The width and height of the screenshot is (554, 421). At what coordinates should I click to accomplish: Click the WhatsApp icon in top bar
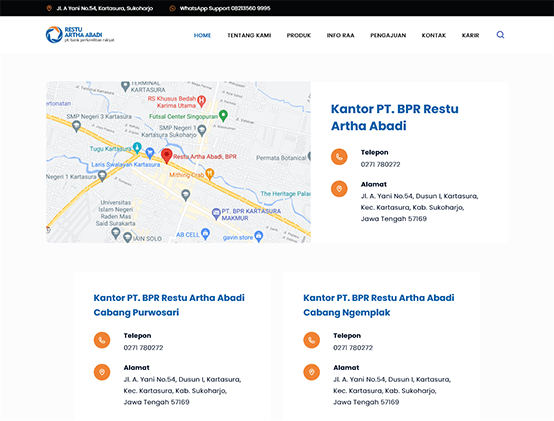coord(172,8)
